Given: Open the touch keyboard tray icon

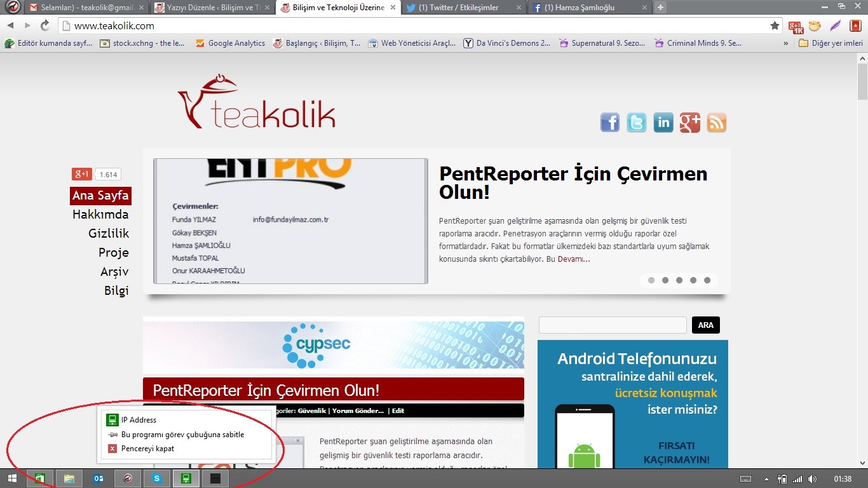Looking at the screenshot, I should (746, 479).
